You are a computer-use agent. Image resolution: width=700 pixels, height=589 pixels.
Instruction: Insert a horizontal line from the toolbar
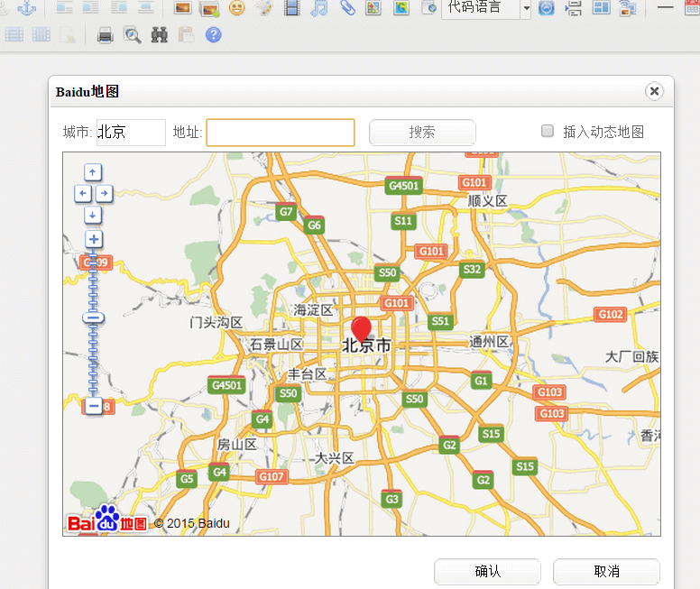(x=665, y=7)
